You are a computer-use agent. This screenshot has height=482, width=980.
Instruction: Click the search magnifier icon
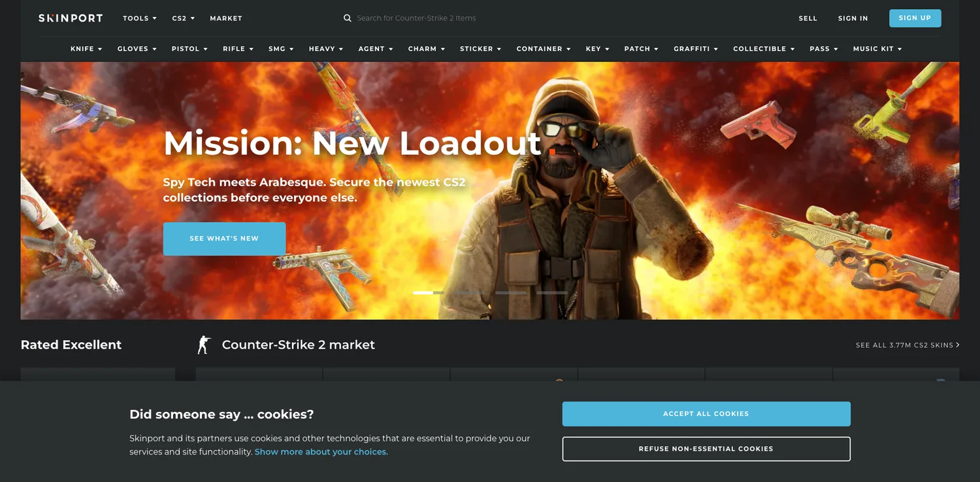(x=348, y=18)
